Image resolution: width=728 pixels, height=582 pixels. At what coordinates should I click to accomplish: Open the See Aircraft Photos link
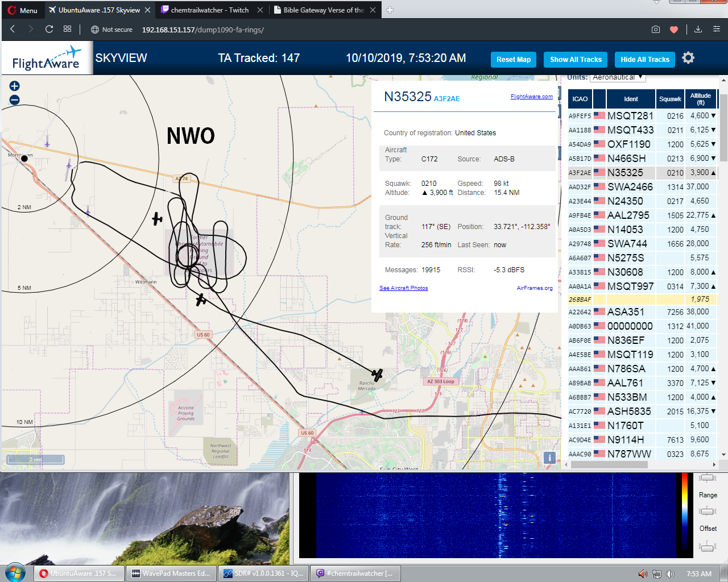click(404, 288)
